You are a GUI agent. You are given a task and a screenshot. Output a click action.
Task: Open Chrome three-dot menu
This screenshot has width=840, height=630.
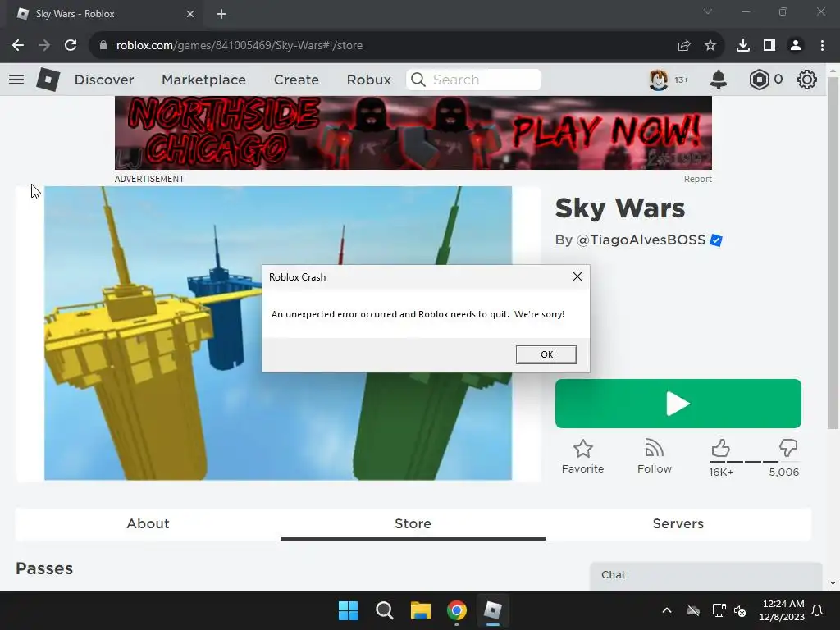(822, 46)
